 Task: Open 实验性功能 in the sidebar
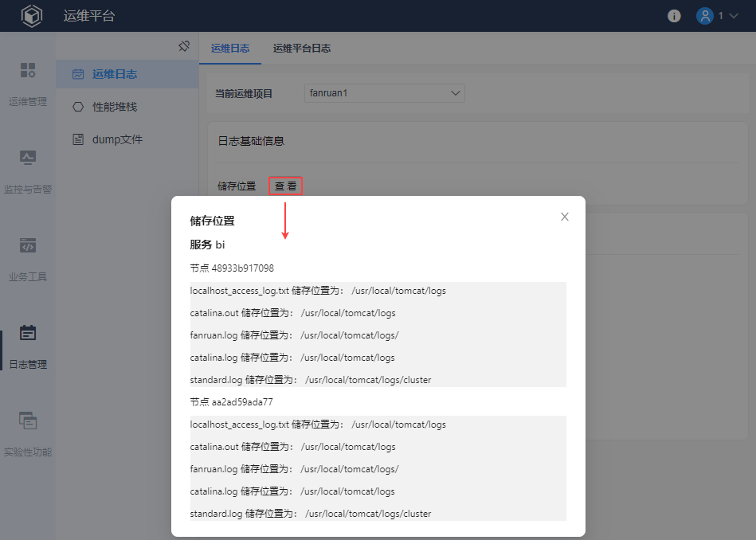point(28,435)
